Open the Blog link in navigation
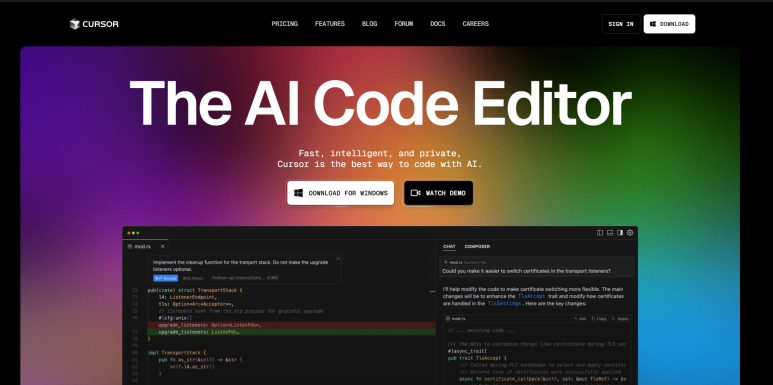 pos(369,24)
